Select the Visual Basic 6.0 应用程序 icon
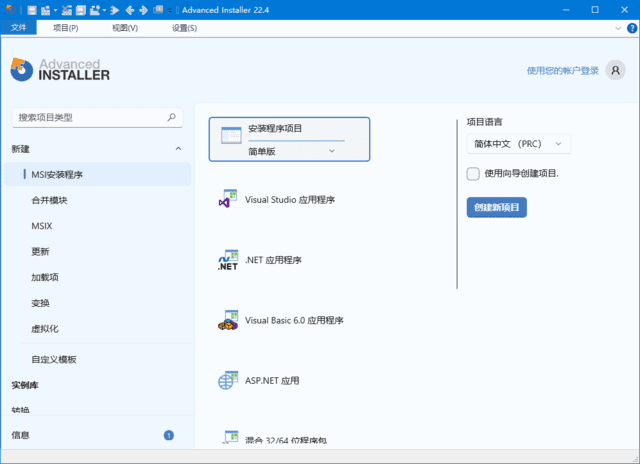This screenshot has width=640, height=464. tap(227, 320)
